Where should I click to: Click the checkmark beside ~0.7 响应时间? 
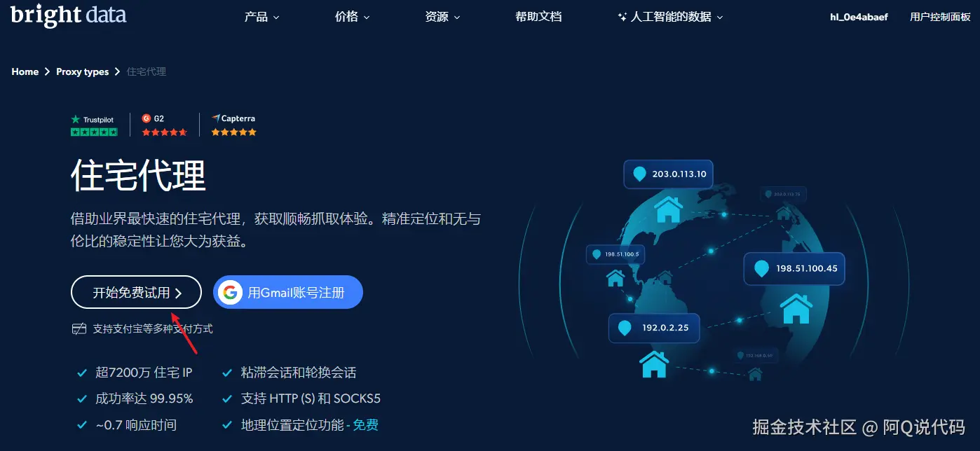[x=82, y=425]
